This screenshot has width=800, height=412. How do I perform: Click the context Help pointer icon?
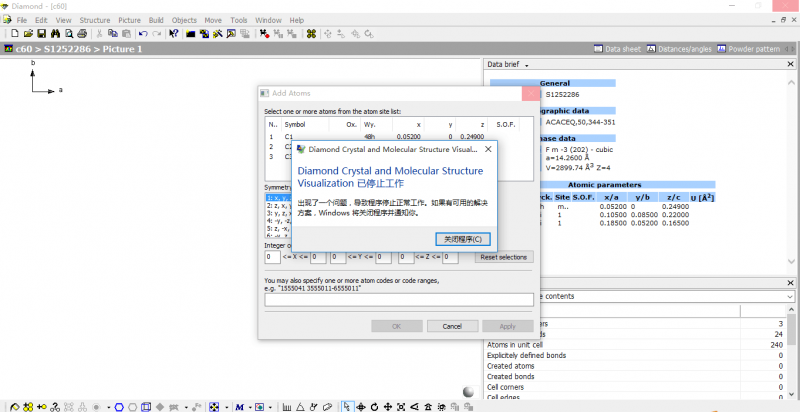pyautogui.click(x=173, y=34)
